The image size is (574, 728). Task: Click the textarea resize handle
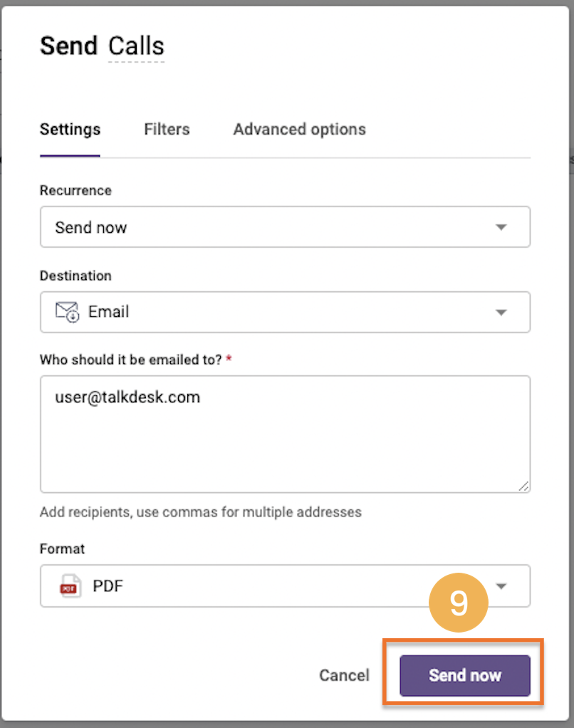pyautogui.click(x=523, y=486)
